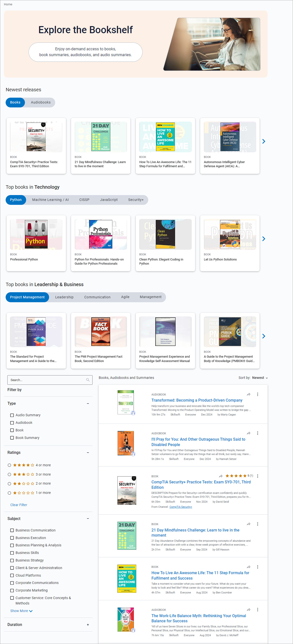Screen dimensions: 293x644
Task: Click the share icon on the Transformed audiobook
Action: (249, 394)
